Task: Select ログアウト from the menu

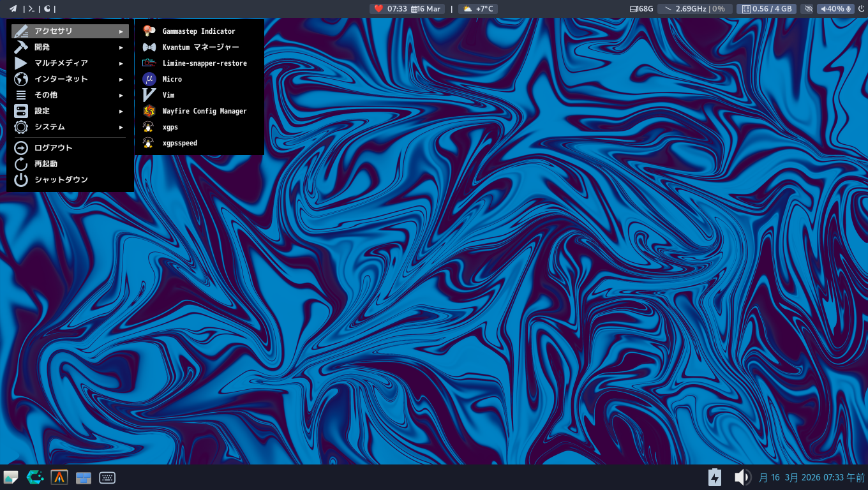Action: pyautogui.click(x=70, y=148)
